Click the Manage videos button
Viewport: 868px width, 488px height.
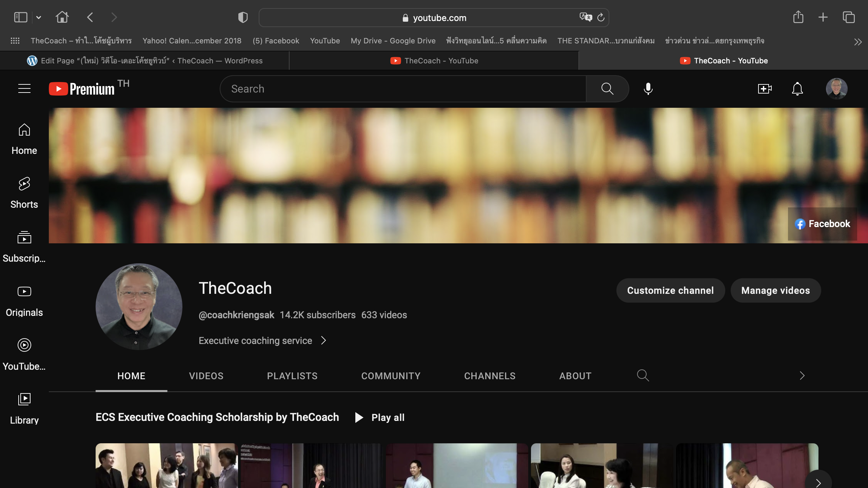click(775, 290)
